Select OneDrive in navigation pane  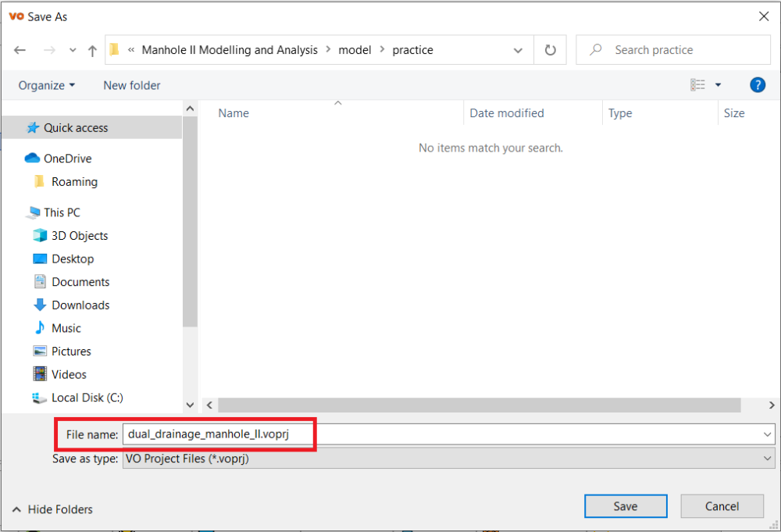tap(67, 159)
